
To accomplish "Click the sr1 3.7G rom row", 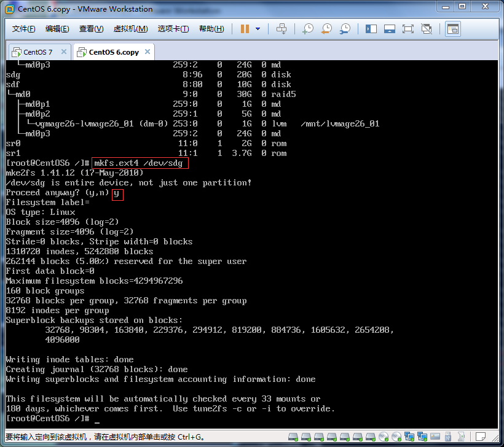I will click(x=146, y=153).
